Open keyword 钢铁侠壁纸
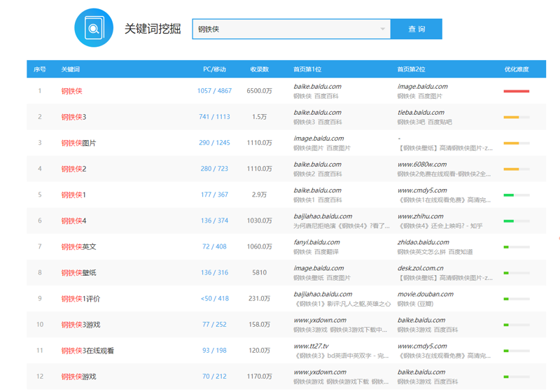560x392 pixels. (x=78, y=273)
